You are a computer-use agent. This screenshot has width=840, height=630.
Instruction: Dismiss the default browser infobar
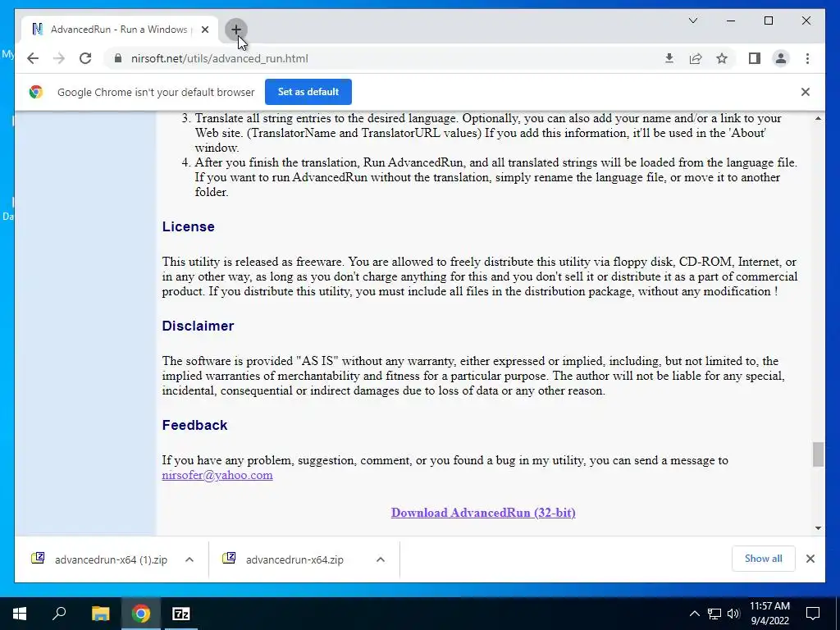(x=806, y=92)
